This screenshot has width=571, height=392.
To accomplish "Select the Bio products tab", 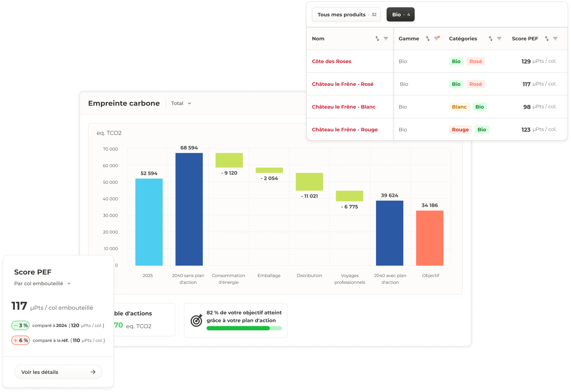I will (x=400, y=15).
